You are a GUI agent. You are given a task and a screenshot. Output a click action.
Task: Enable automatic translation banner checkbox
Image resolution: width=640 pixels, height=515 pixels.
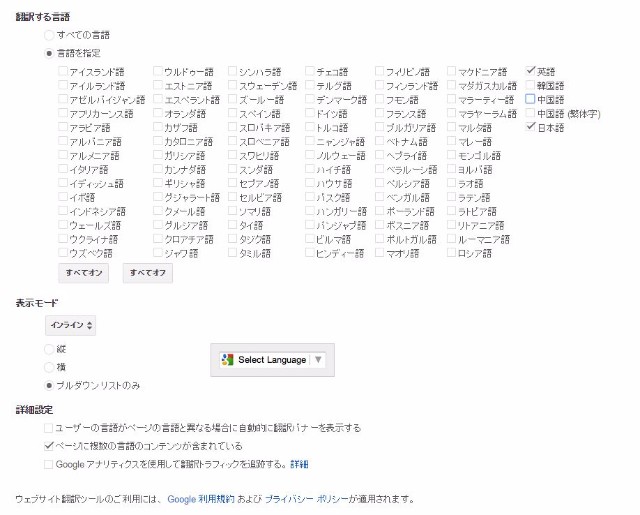click(x=49, y=428)
